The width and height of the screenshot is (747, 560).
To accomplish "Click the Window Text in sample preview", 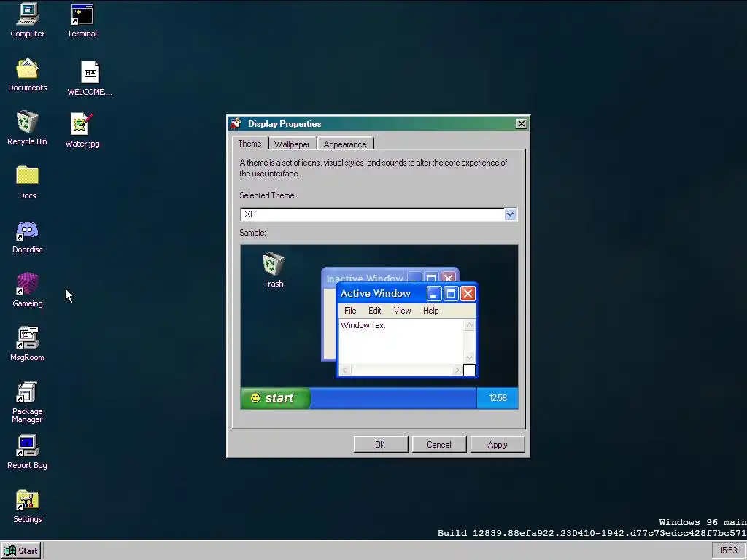I will click(363, 325).
